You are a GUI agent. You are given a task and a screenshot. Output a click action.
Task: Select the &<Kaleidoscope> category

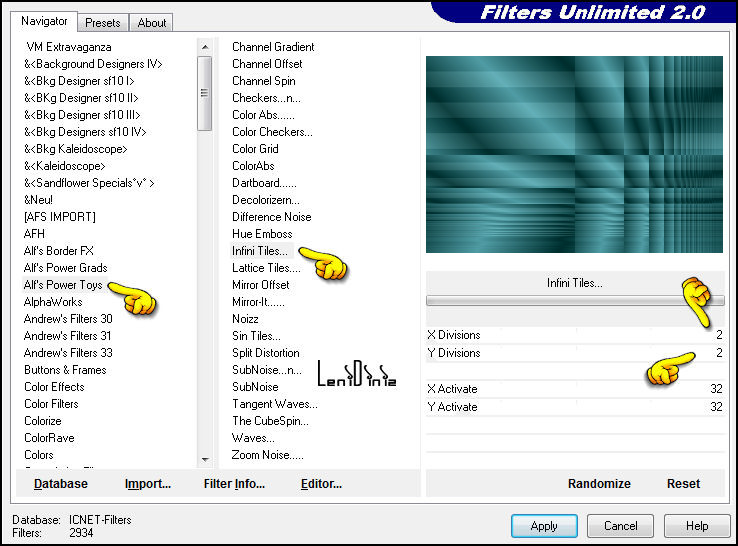pos(64,166)
